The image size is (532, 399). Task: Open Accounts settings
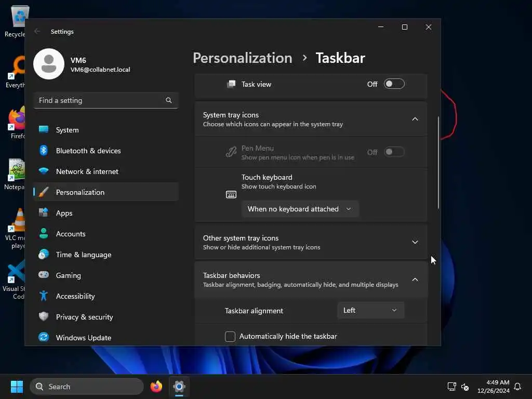[x=106, y=234]
